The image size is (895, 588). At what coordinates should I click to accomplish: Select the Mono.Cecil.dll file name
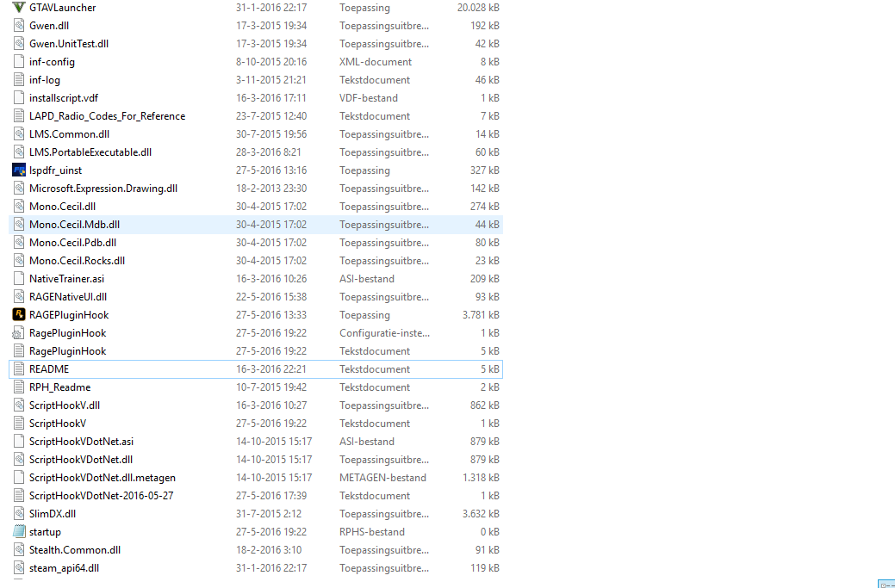63,207
